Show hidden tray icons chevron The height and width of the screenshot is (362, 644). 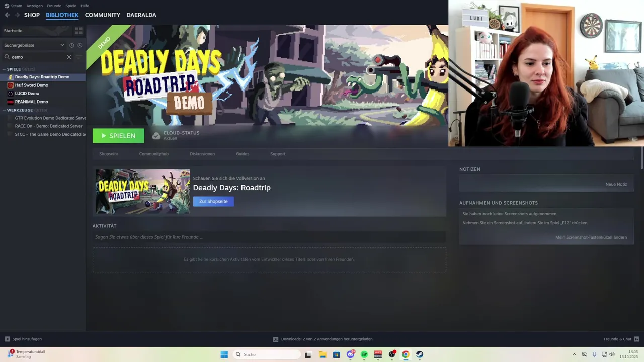click(574, 354)
